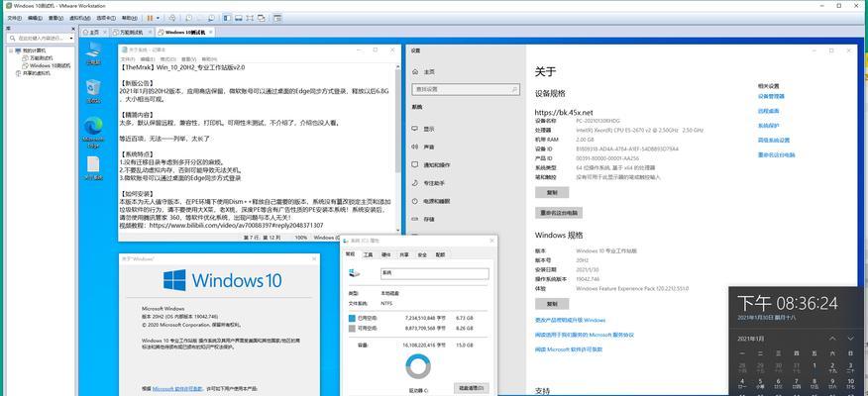
Task: Open the Notepad 文件(F) menu
Action: (x=128, y=58)
